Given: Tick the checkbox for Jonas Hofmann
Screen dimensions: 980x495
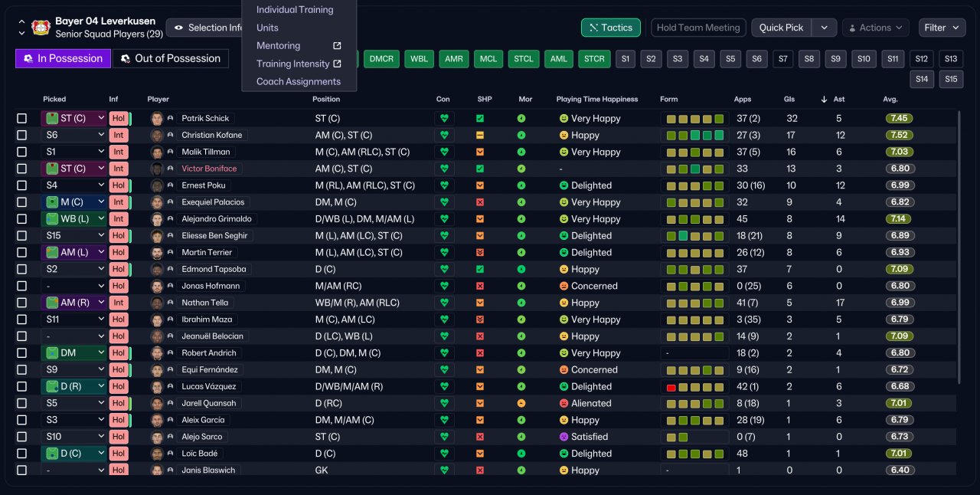Looking at the screenshot, I should pos(22,287).
